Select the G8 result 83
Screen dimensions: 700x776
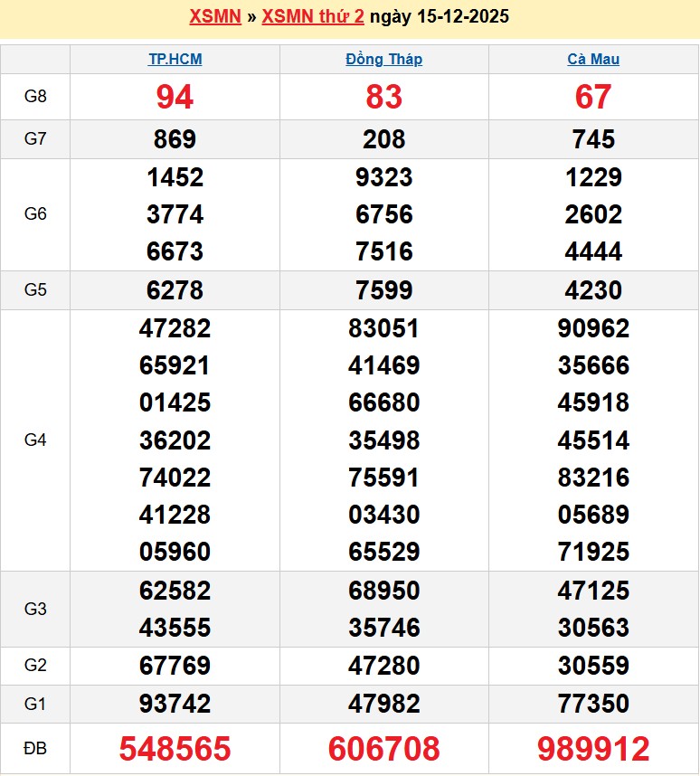click(x=384, y=97)
